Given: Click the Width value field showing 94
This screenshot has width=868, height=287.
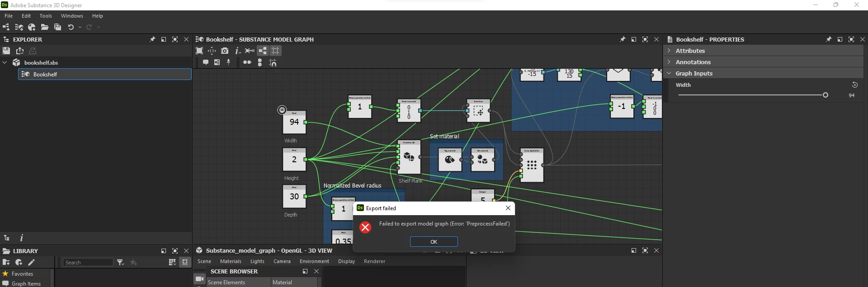Looking at the screenshot, I should pyautogui.click(x=852, y=95).
